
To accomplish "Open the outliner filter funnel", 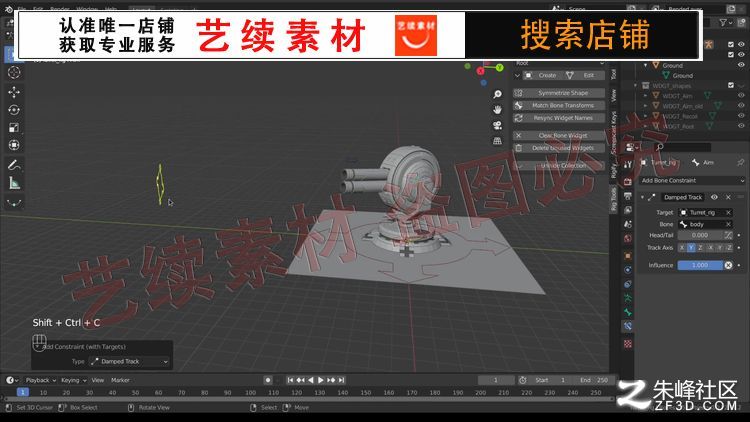I will coord(723,22).
